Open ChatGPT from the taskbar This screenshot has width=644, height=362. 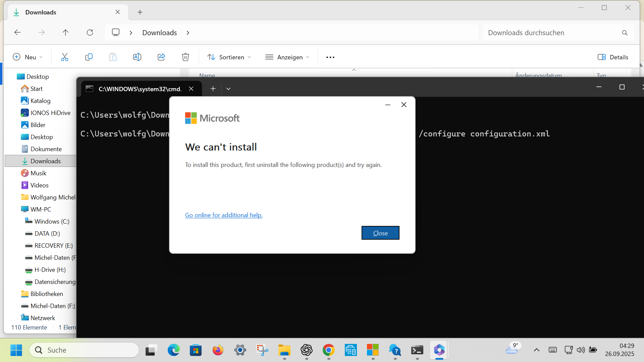click(306, 350)
